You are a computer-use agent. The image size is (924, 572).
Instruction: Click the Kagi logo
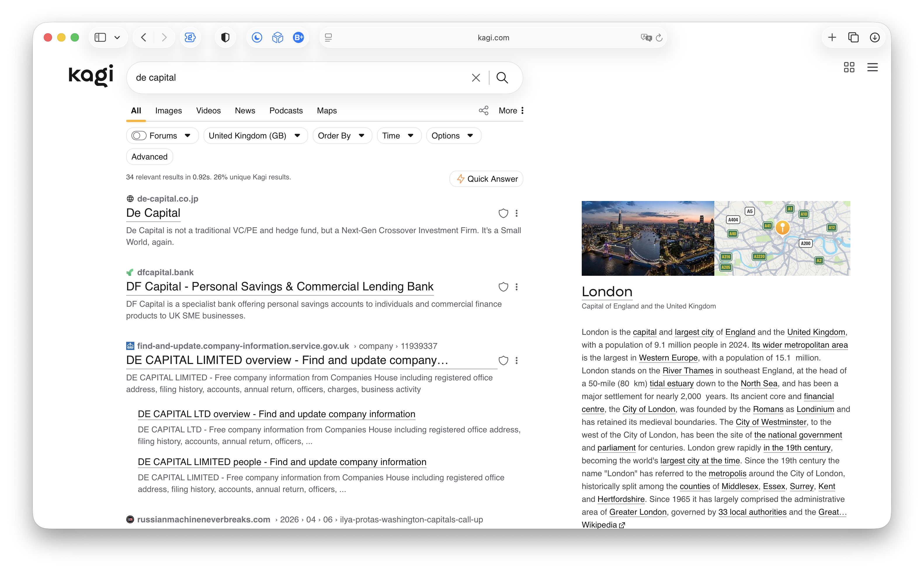(x=91, y=75)
